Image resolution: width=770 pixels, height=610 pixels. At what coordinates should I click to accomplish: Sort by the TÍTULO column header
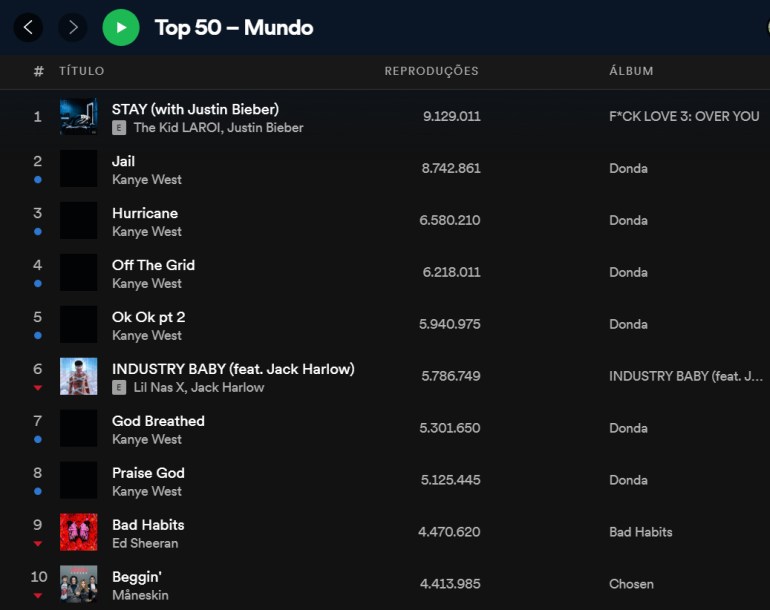pos(81,71)
